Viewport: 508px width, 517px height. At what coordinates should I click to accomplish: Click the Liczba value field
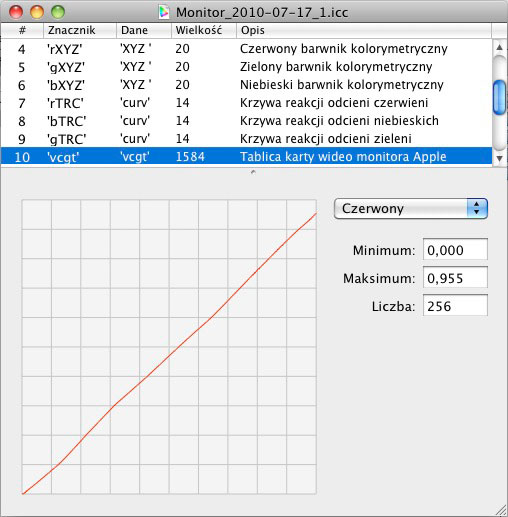[x=455, y=305]
